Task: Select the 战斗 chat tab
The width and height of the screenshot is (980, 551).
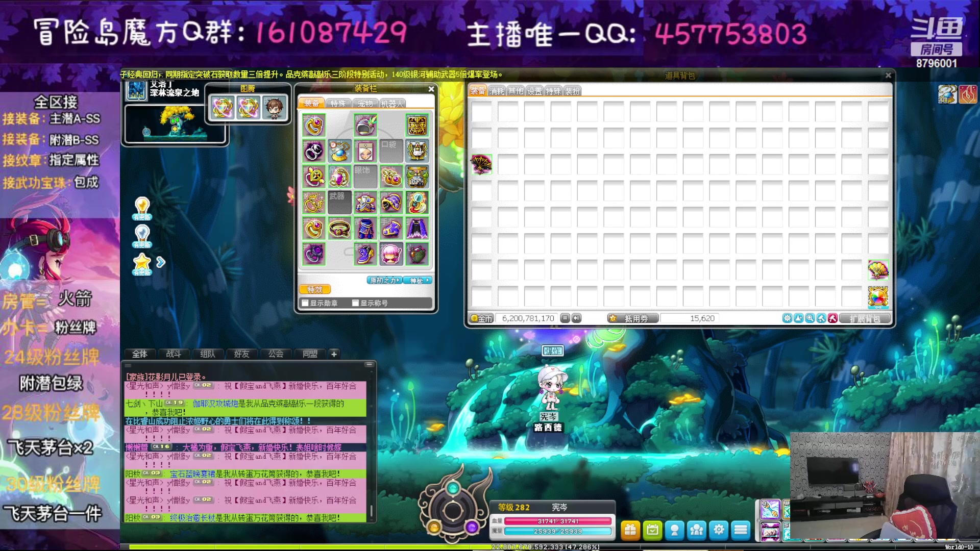Action: (174, 354)
